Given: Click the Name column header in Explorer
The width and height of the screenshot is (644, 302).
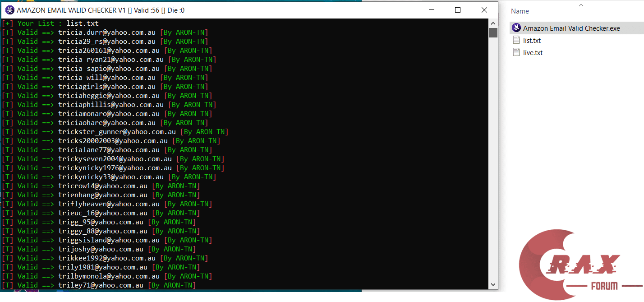Looking at the screenshot, I should (x=520, y=11).
